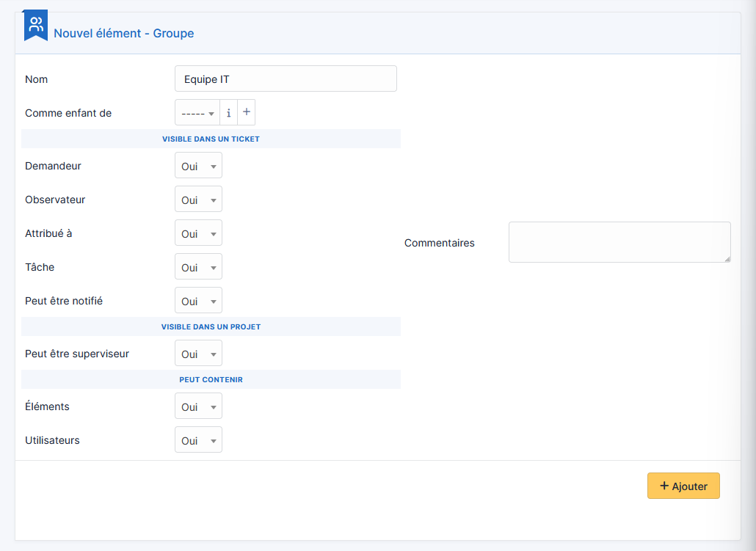The width and height of the screenshot is (756, 551).
Task: Click inside the Commentaires text area
Action: tap(619, 242)
